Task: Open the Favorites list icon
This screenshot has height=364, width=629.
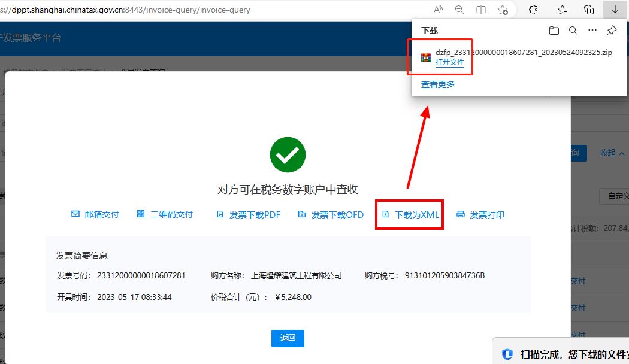Action: click(563, 10)
